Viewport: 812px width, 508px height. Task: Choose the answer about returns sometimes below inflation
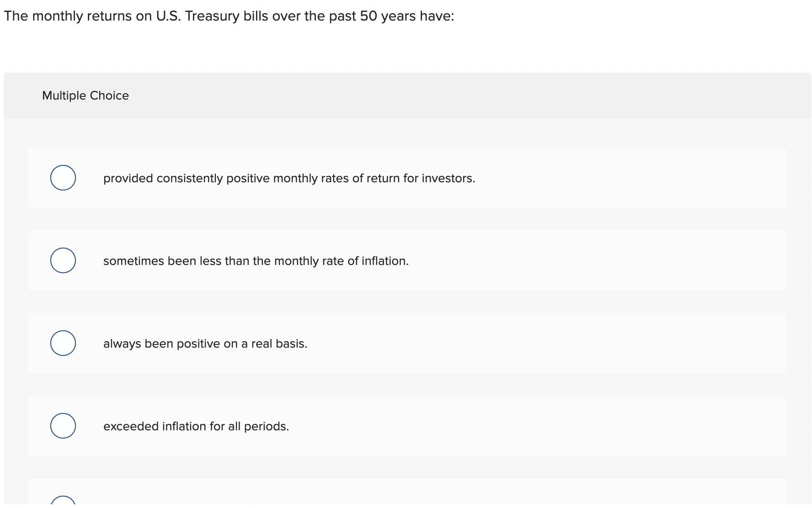256,260
